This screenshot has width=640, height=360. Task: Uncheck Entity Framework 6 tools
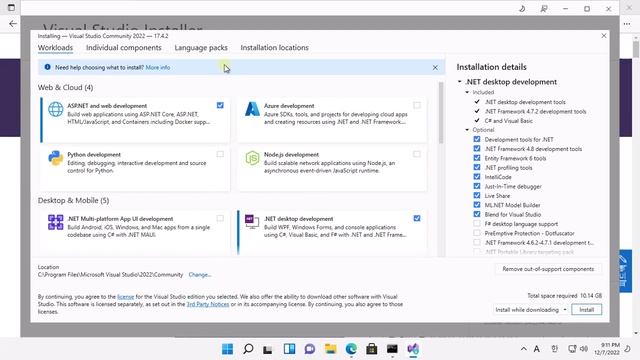pos(477,158)
